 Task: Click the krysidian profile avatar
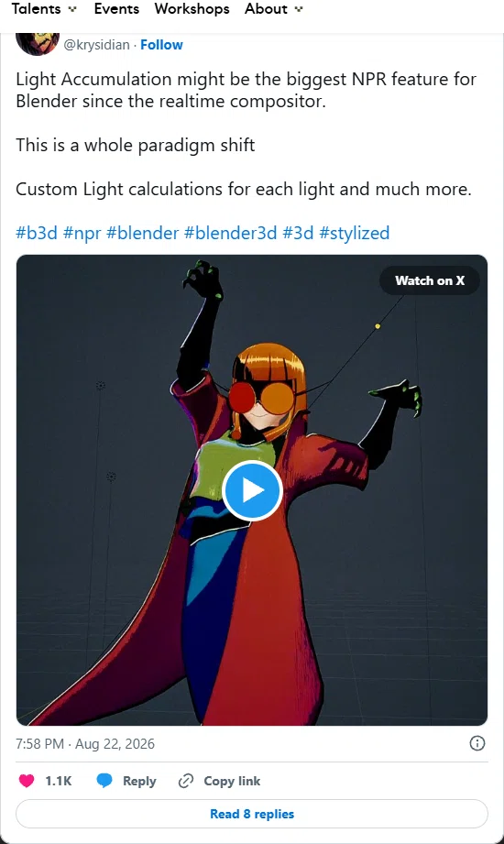(38, 43)
